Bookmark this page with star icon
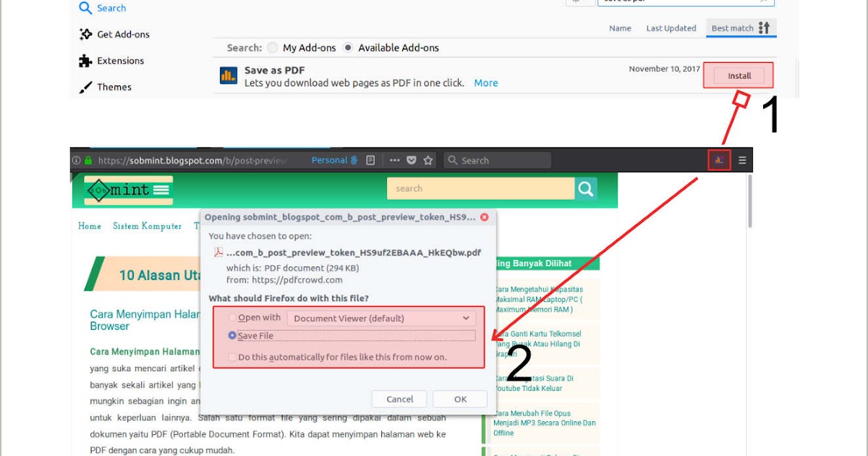The image size is (868, 456). [x=428, y=160]
